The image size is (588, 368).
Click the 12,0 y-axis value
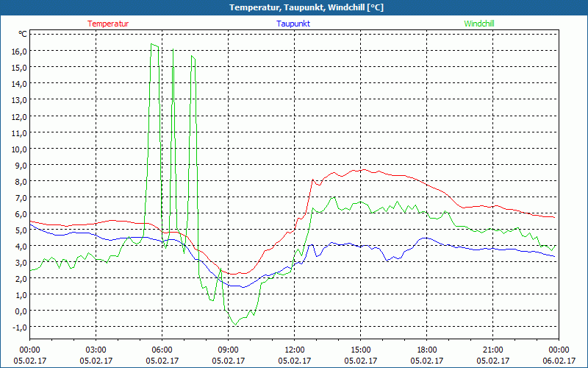tap(19, 116)
